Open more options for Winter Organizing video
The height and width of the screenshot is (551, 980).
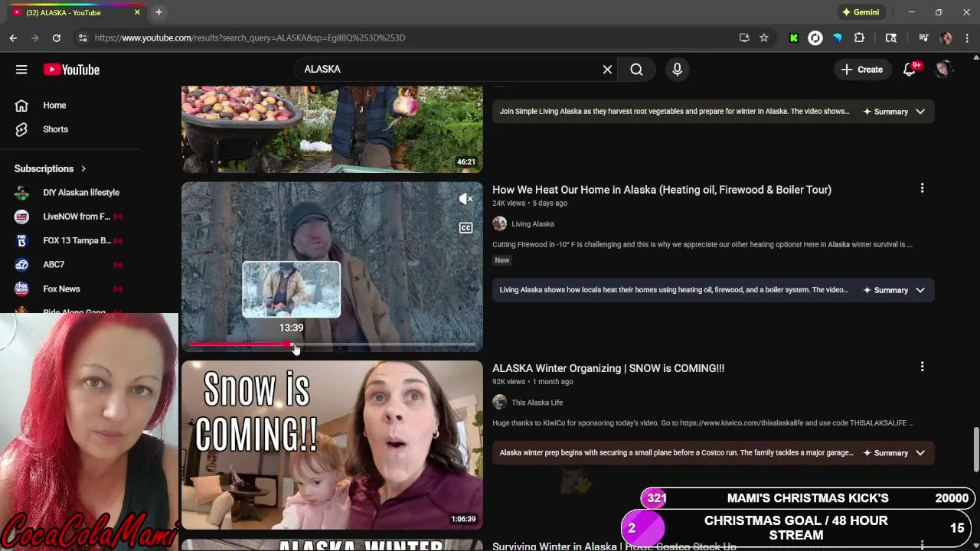pyautogui.click(x=922, y=367)
